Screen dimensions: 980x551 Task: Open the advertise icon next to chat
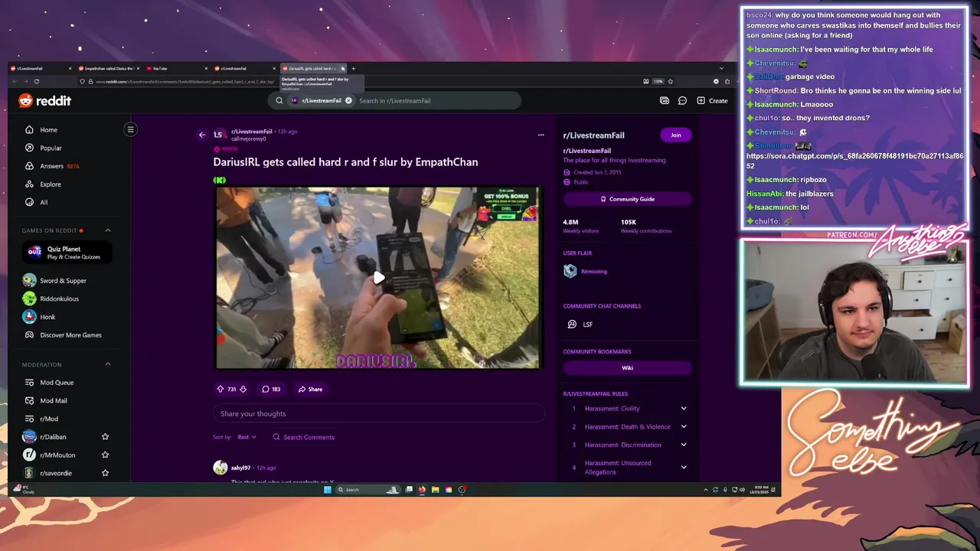(x=664, y=100)
